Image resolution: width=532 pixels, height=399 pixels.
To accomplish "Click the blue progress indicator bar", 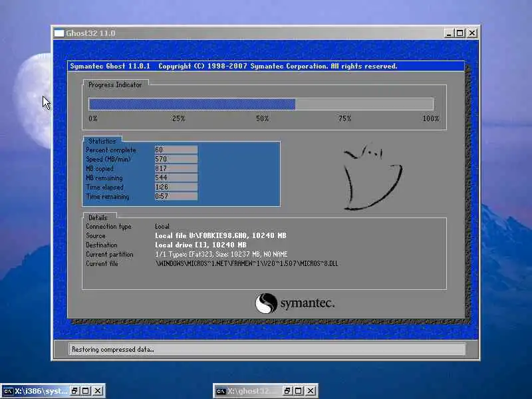I will pos(192,104).
